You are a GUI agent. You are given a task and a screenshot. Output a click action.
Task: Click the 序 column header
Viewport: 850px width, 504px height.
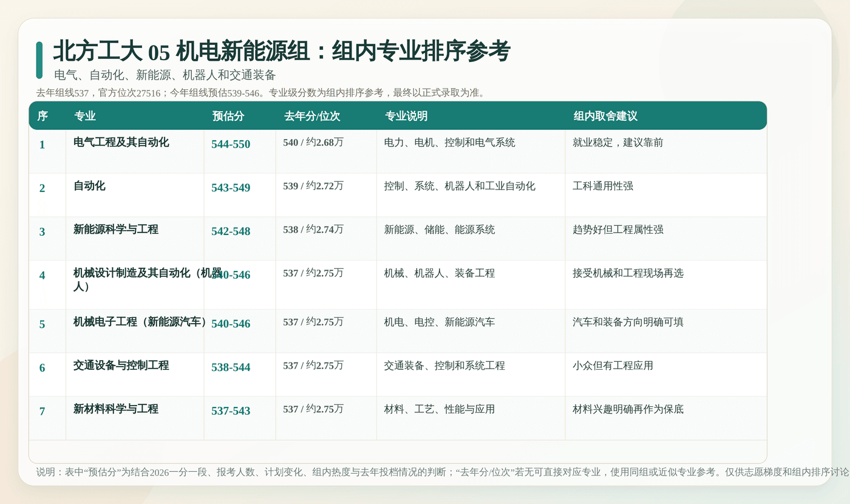[42, 116]
